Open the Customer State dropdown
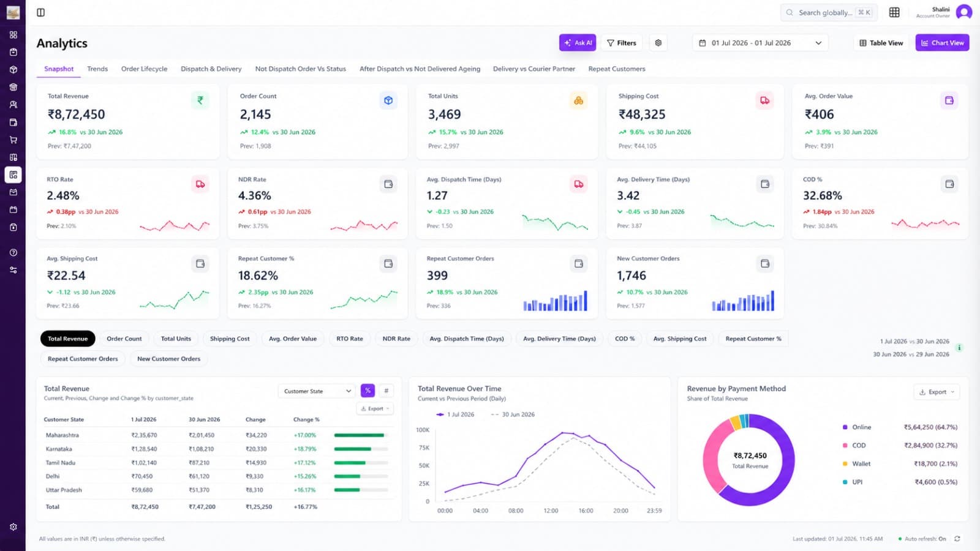The height and width of the screenshot is (551, 980). tap(317, 391)
